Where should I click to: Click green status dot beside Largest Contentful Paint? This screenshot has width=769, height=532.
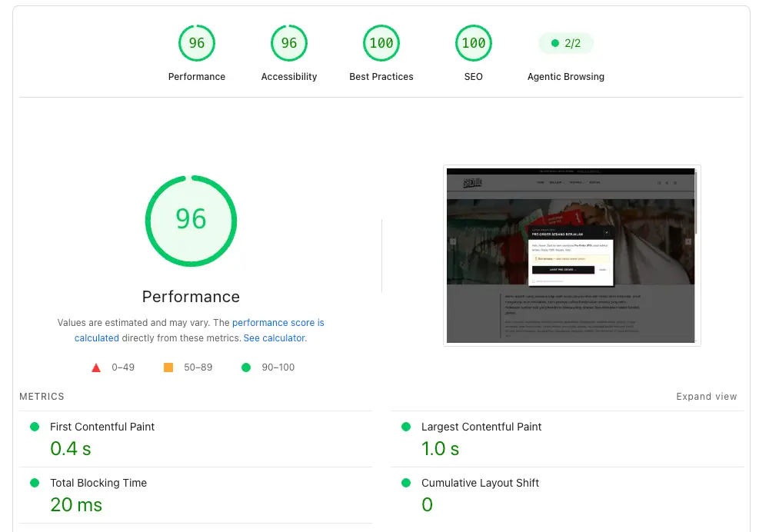pos(406,427)
